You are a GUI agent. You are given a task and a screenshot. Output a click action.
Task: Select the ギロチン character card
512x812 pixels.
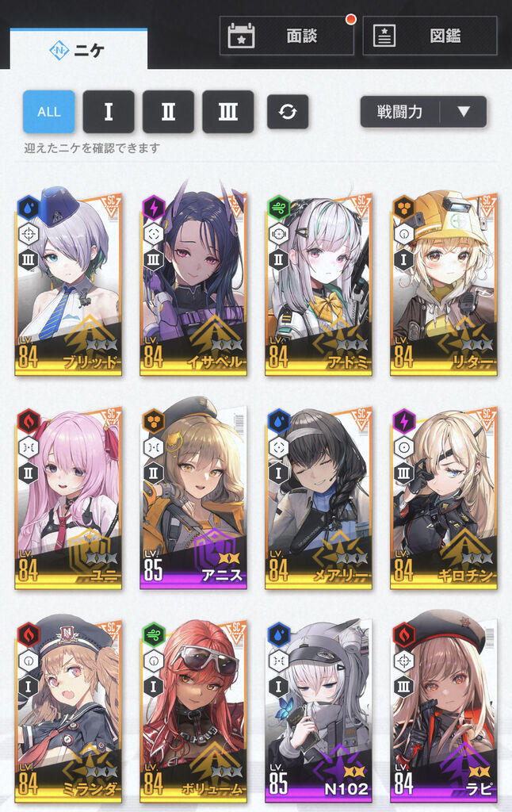[x=444, y=499]
